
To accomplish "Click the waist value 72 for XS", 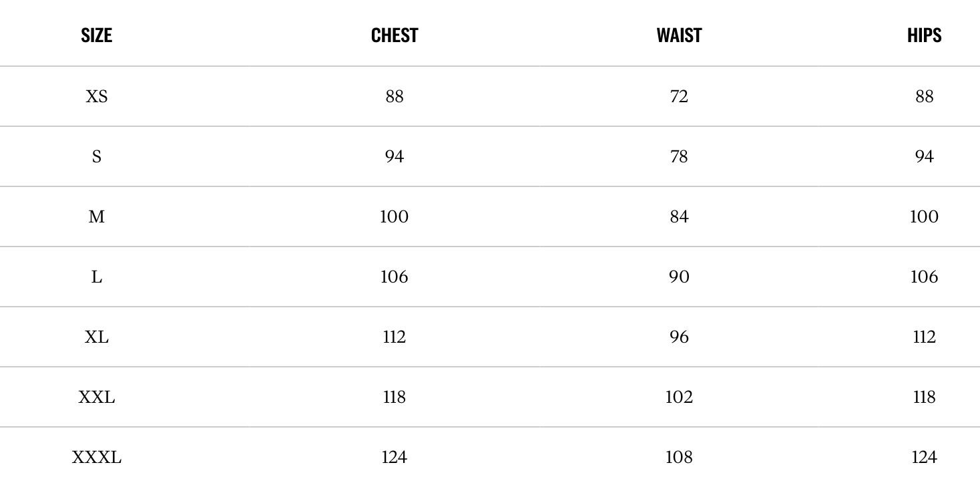I will tap(679, 97).
